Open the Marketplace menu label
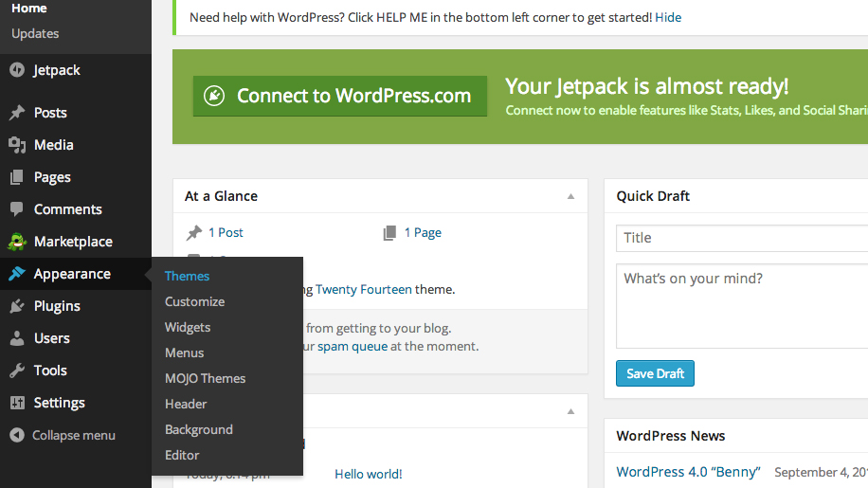Image resolution: width=868 pixels, height=488 pixels. 74,242
